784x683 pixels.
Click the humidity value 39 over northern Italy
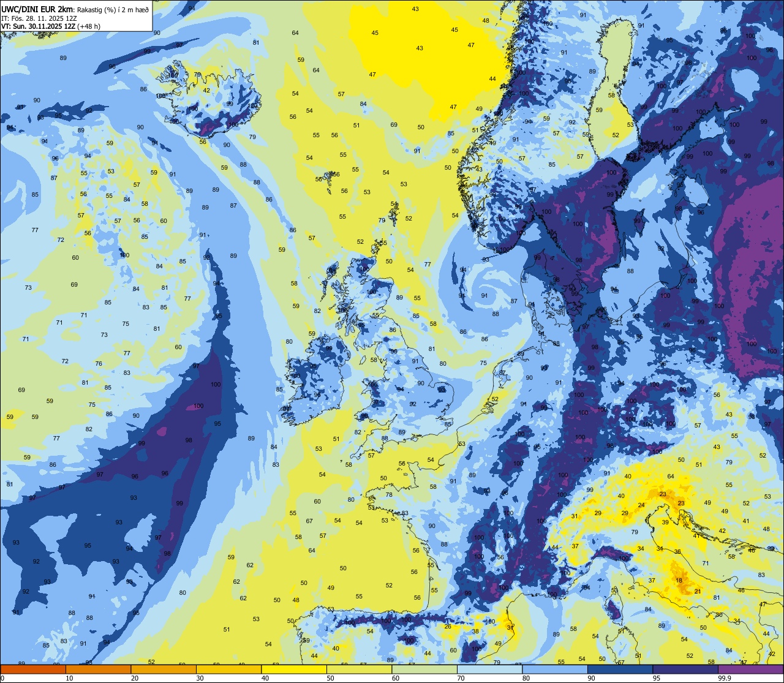click(x=665, y=523)
